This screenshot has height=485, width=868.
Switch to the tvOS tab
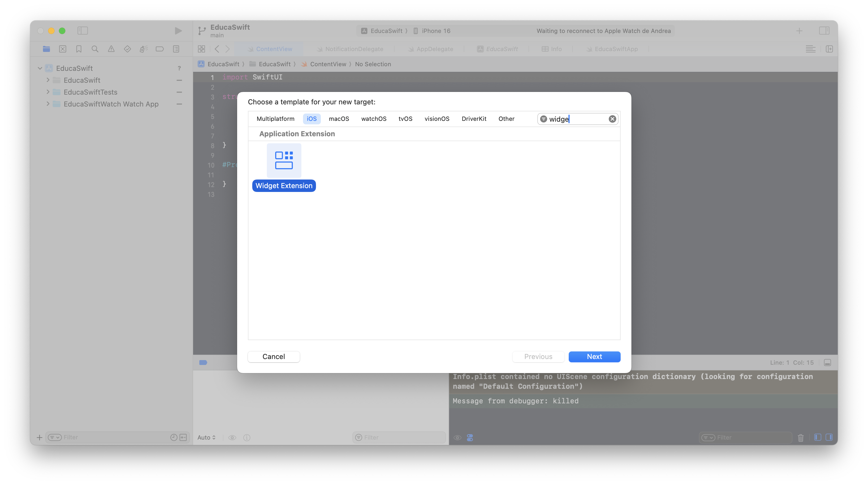tap(405, 119)
